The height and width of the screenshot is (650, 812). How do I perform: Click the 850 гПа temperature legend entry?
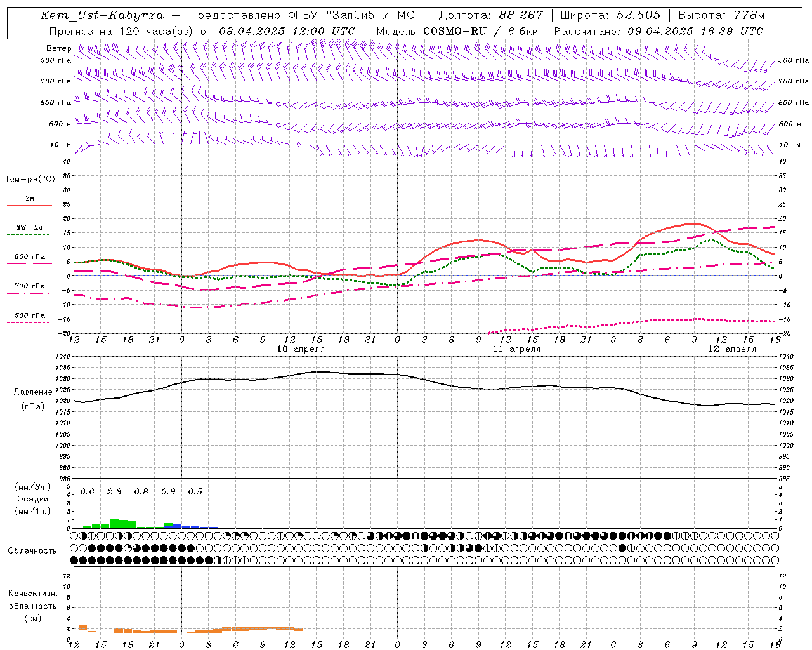click(x=30, y=257)
